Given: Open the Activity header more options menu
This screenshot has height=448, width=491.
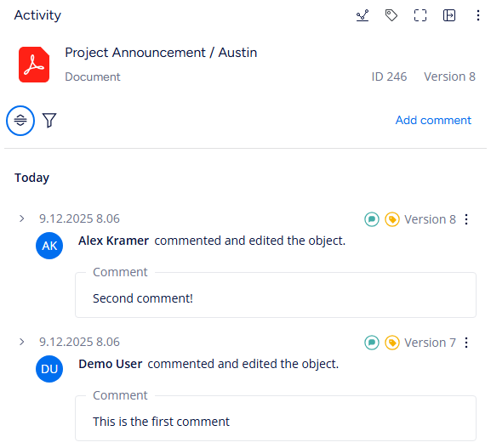Looking at the screenshot, I should tap(478, 15).
